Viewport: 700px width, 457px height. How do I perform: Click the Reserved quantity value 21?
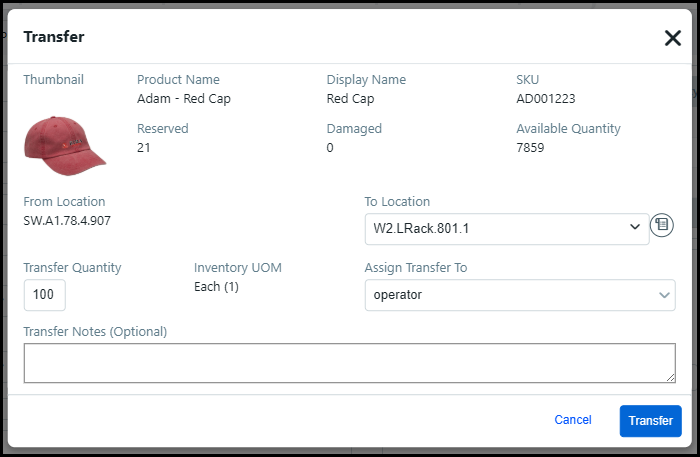pyautogui.click(x=144, y=148)
